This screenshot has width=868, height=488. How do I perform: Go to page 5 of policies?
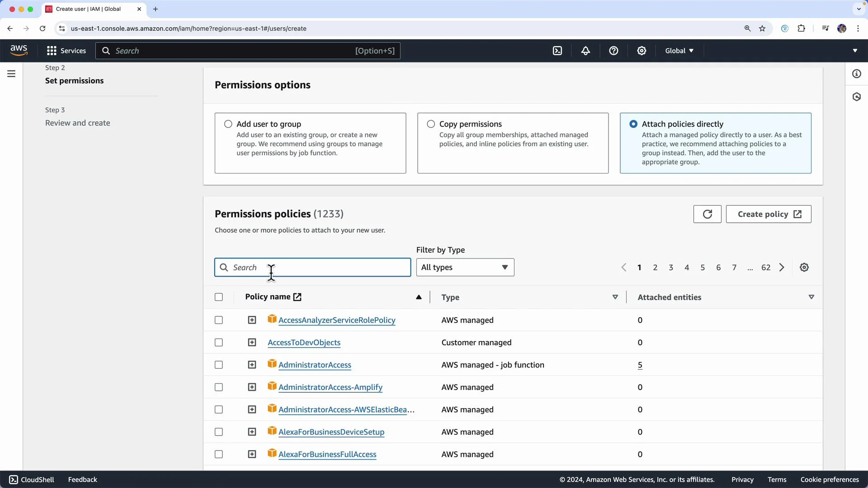703,267
